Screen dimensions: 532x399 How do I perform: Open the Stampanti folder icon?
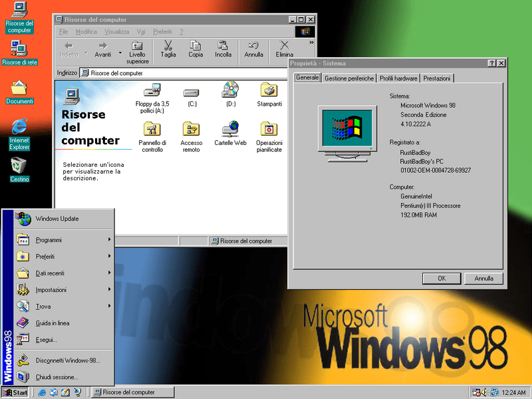269,94
